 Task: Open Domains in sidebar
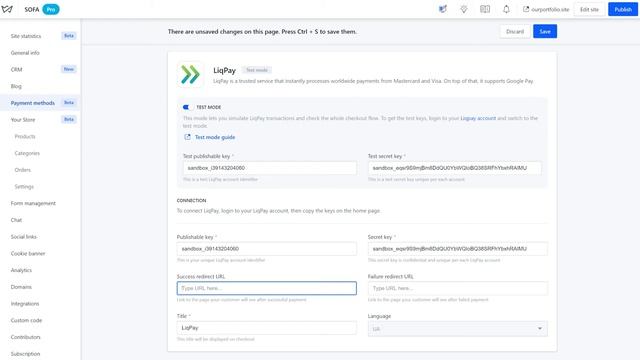pos(21,287)
